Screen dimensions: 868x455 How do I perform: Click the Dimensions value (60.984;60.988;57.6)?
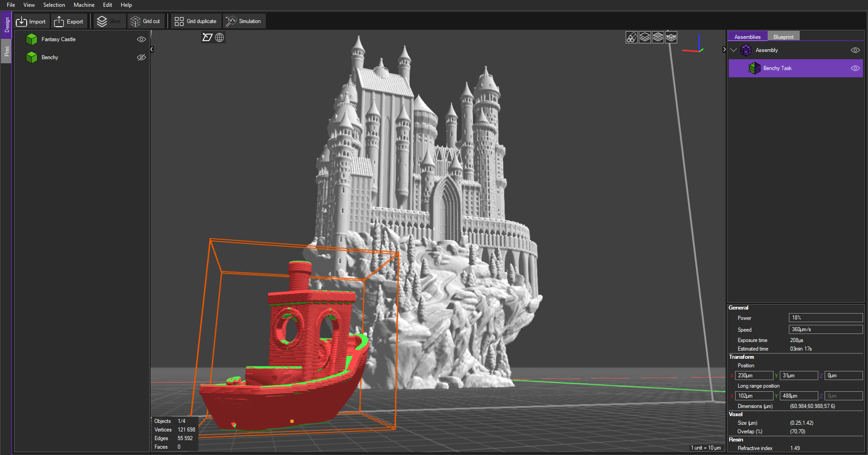coord(812,406)
